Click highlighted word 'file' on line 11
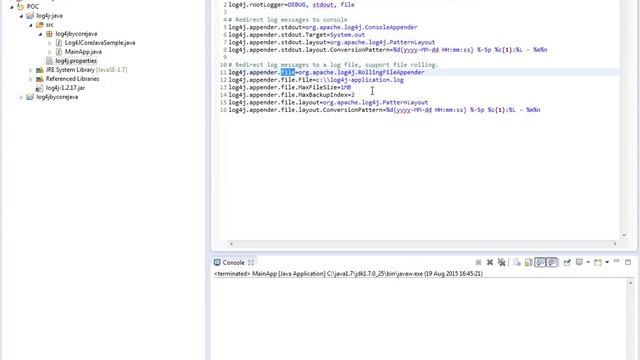640x360 pixels. point(288,72)
